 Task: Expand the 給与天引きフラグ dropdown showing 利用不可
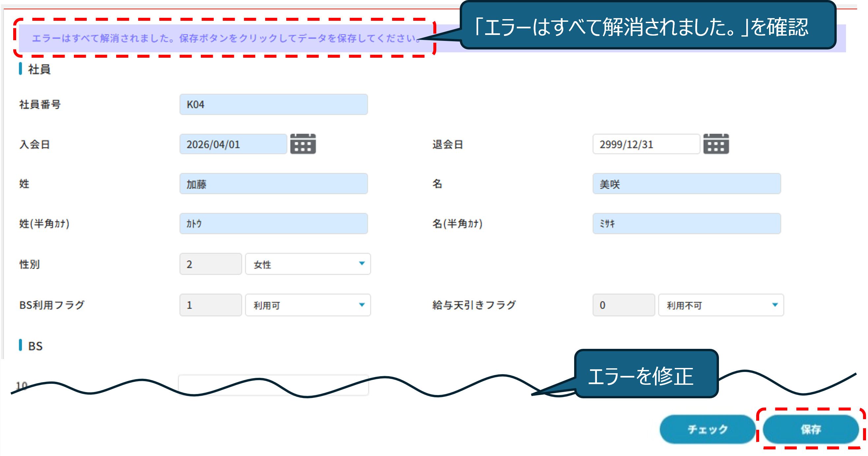pyautogui.click(x=721, y=305)
